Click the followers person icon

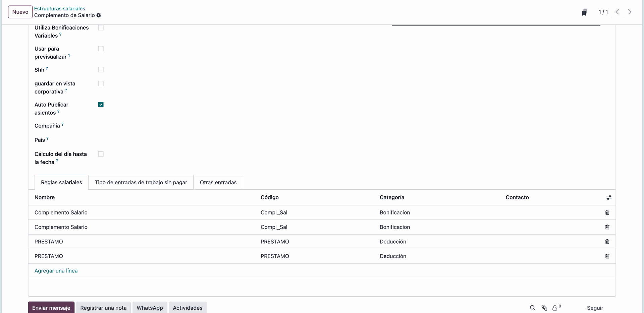coord(555,308)
